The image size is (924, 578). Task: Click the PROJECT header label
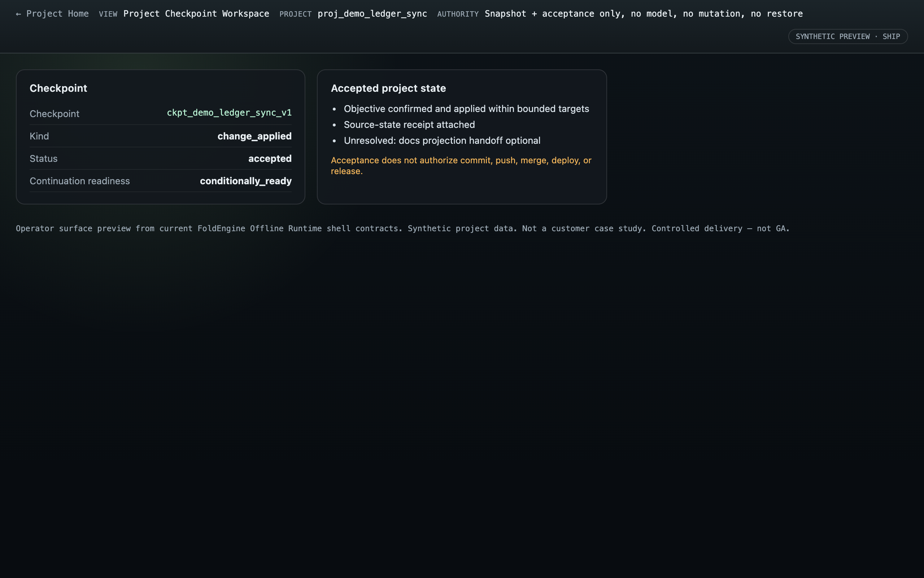(295, 14)
